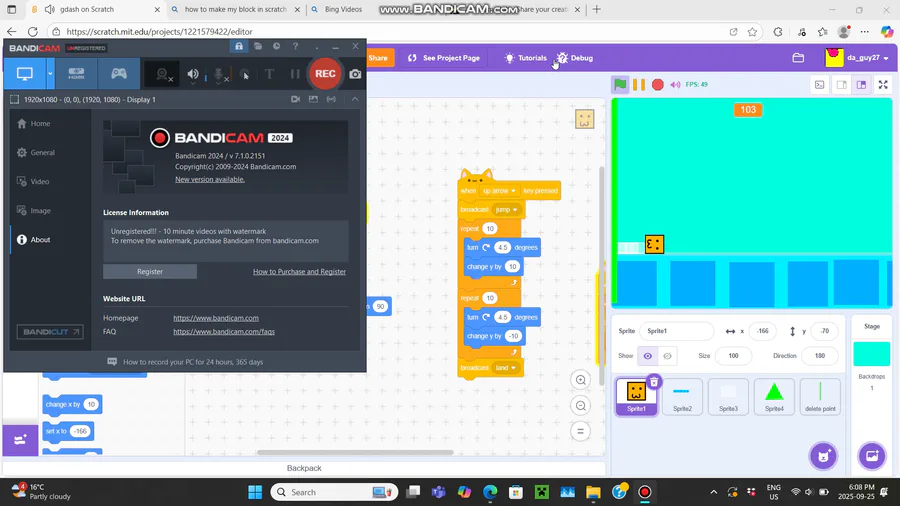Image resolution: width=900 pixels, height=506 pixels.
Task: Click Choose a Sprite cat button
Action: (x=823, y=456)
